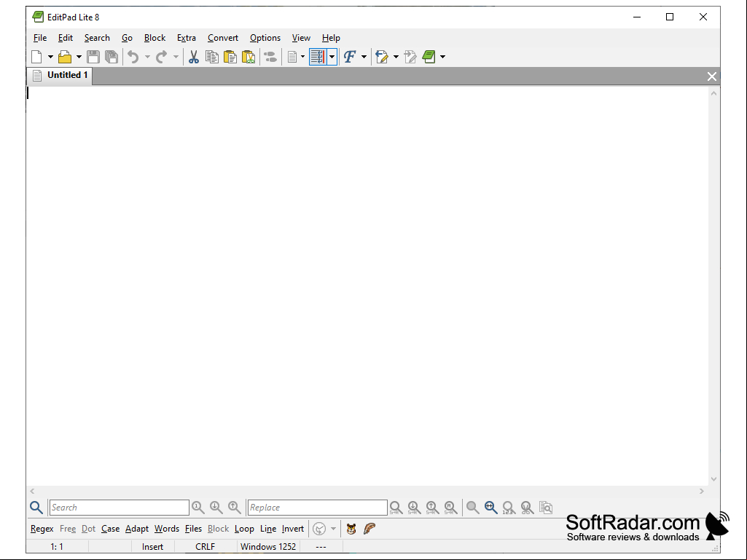
Task: Click the green EditPad book toolbar icon
Action: tap(429, 57)
